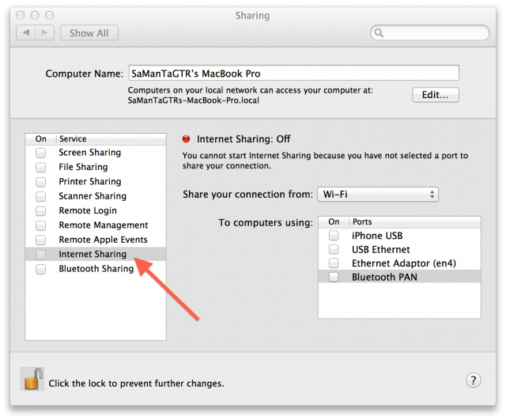Check the iPhone USB port checkbox
This screenshot has height=420, width=506.
tap(334, 236)
